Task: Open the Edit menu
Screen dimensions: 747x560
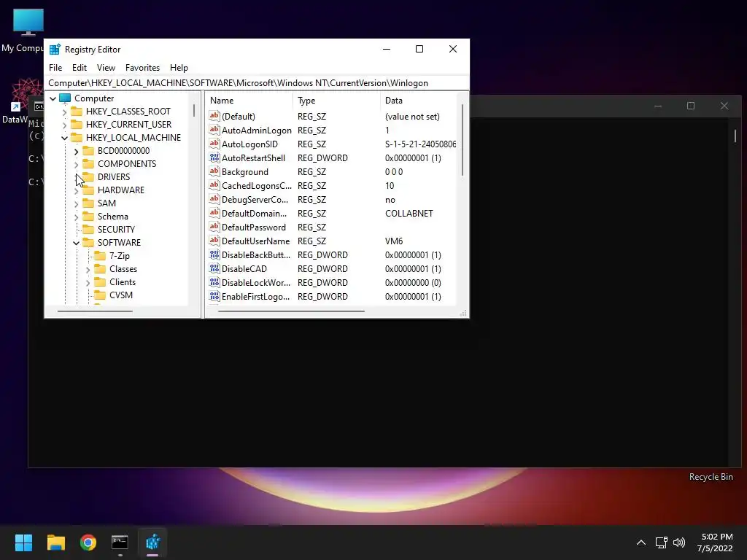Action: click(79, 68)
